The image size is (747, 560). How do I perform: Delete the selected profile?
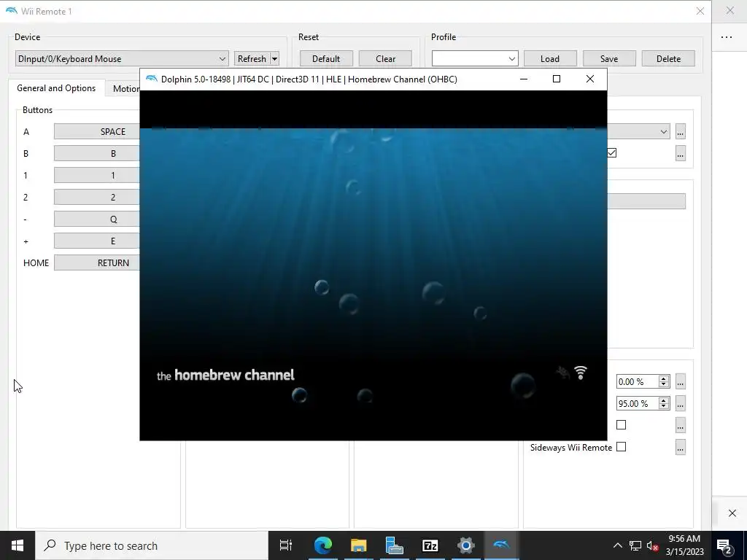tap(668, 58)
